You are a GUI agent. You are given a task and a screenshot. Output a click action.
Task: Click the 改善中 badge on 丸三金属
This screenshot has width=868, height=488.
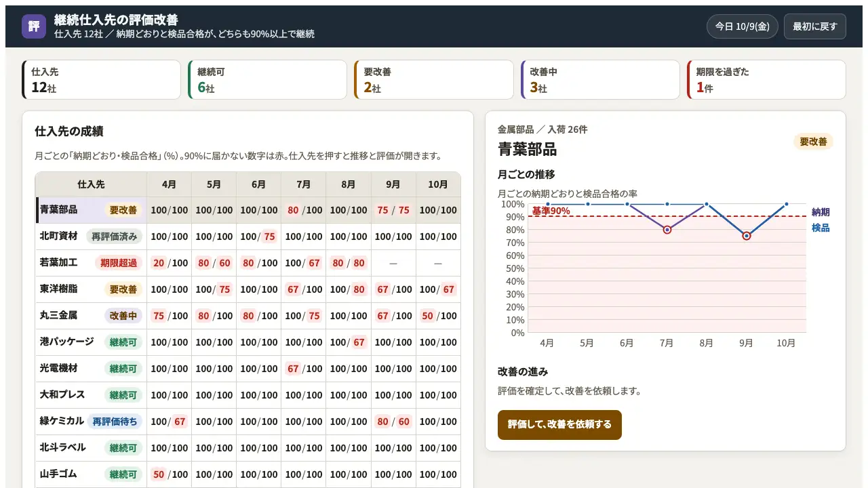[x=123, y=316]
